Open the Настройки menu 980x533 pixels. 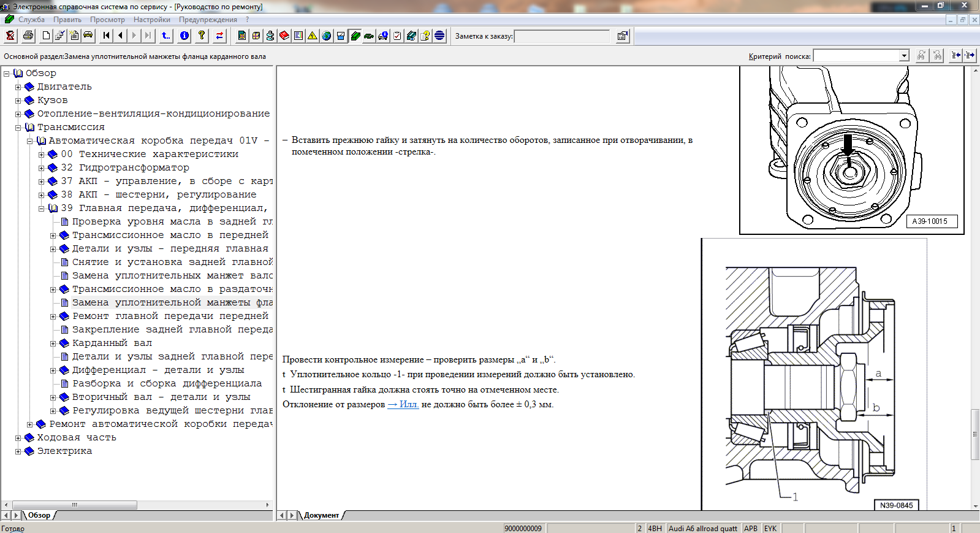[152, 20]
